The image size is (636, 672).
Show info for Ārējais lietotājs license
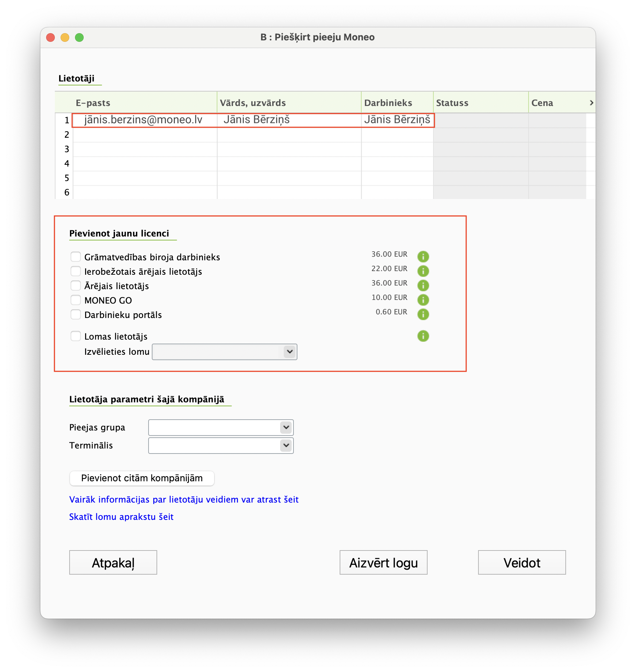pyautogui.click(x=423, y=286)
